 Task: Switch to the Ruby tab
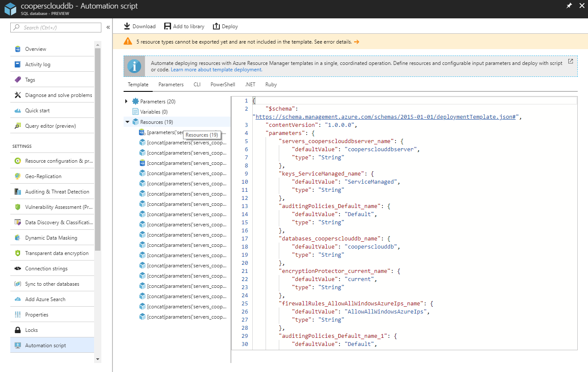271,85
